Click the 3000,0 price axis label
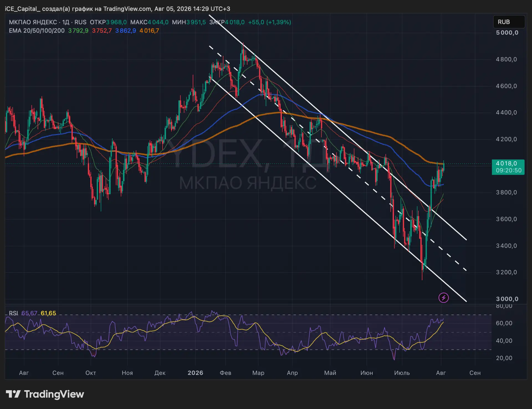532x409 pixels. coord(507,299)
